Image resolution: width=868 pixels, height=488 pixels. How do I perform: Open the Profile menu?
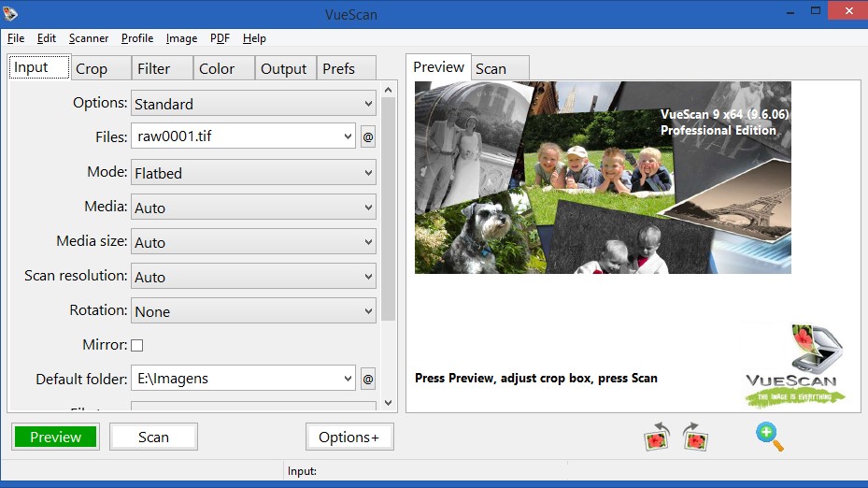pos(137,38)
